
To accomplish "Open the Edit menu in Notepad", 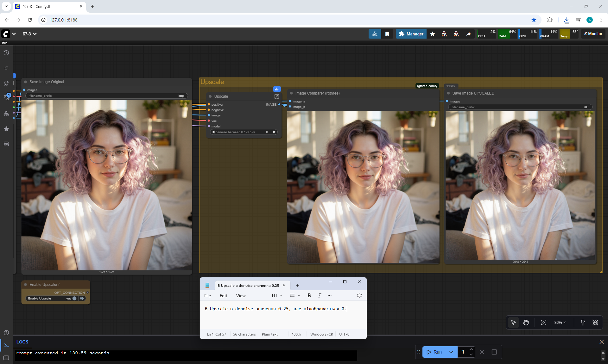I will (223, 296).
